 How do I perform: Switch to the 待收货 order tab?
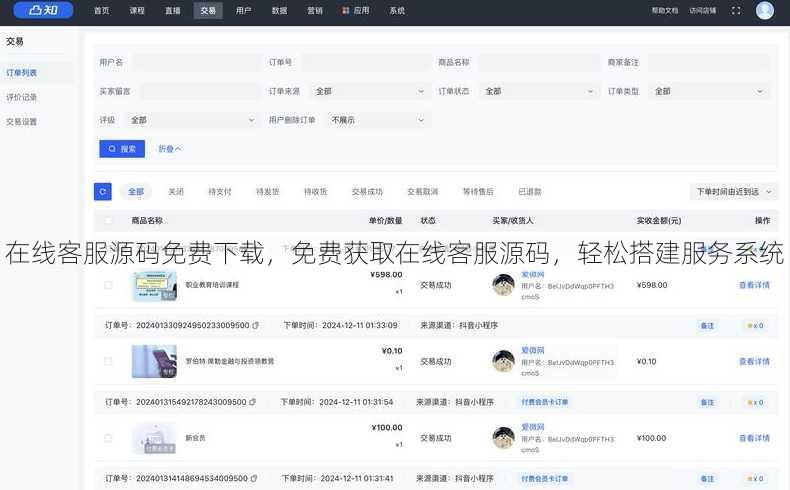tap(315, 192)
